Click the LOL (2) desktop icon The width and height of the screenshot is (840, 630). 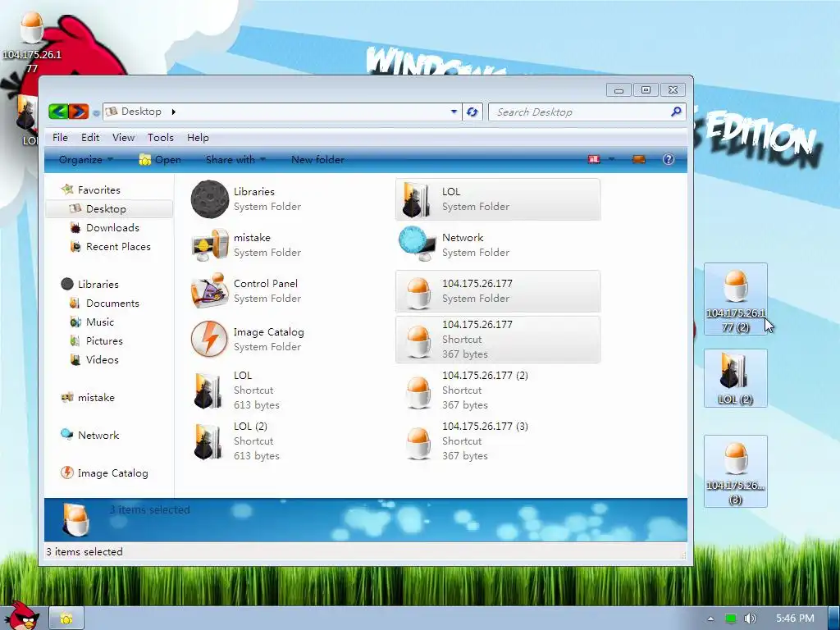[x=736, y=378]
